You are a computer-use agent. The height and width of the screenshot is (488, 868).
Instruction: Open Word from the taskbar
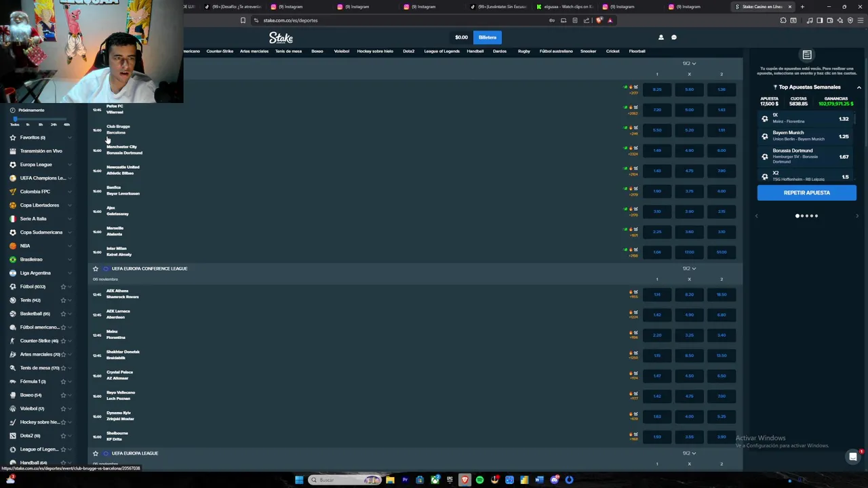click(539, 480)
